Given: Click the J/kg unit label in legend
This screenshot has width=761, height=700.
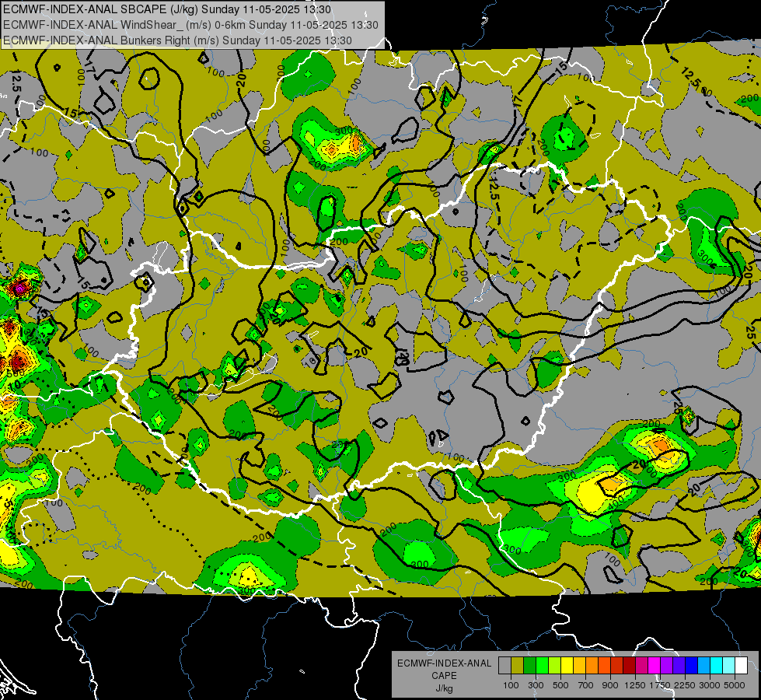Looking at the screenshot, I should pos(444,688).
